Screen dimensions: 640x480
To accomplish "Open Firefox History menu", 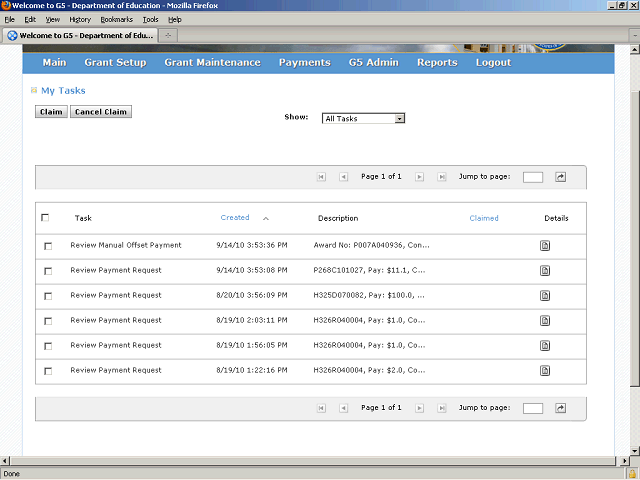I will click(x=80, y=19).
